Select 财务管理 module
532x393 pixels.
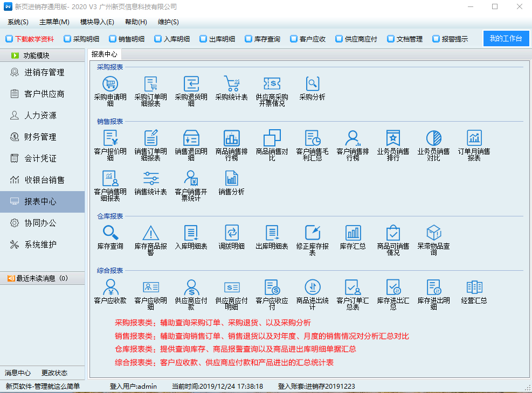click(x=43, y=137)
